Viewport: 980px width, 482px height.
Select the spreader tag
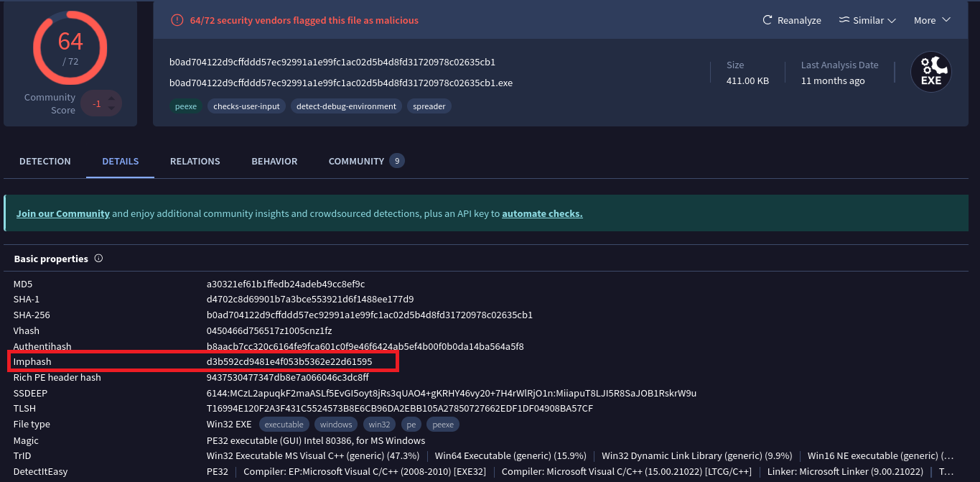429,106
